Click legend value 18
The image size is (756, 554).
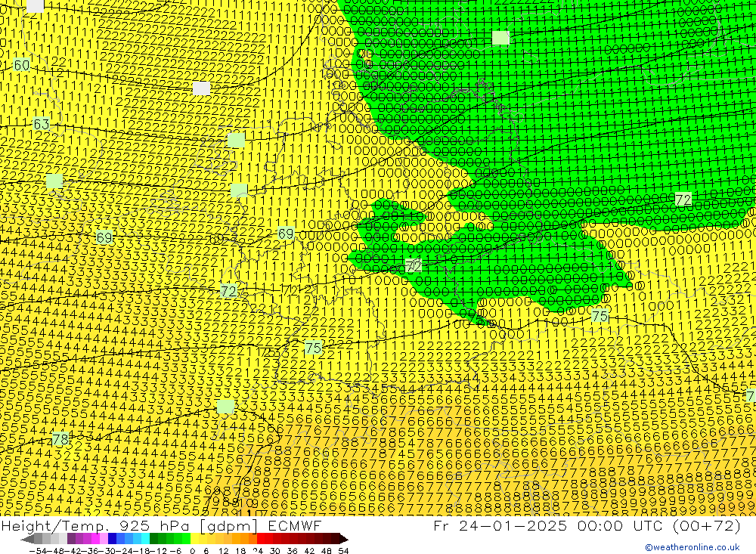[240, 550]
